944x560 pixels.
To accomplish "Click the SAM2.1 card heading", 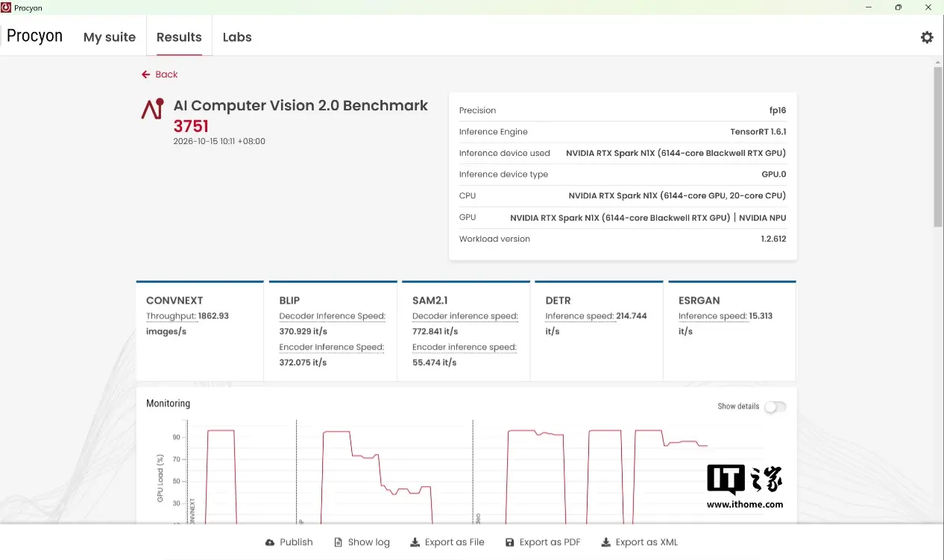I will pos(430,301).
